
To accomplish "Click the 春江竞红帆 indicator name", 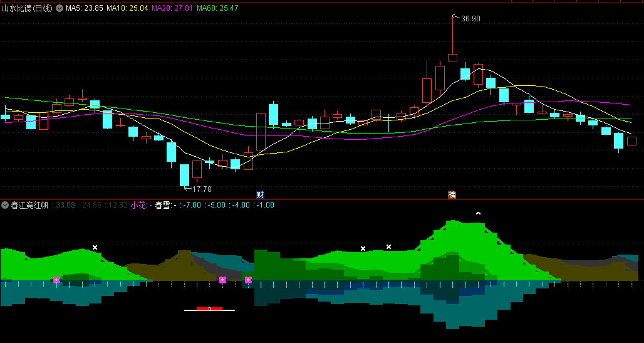I will 29,205.
